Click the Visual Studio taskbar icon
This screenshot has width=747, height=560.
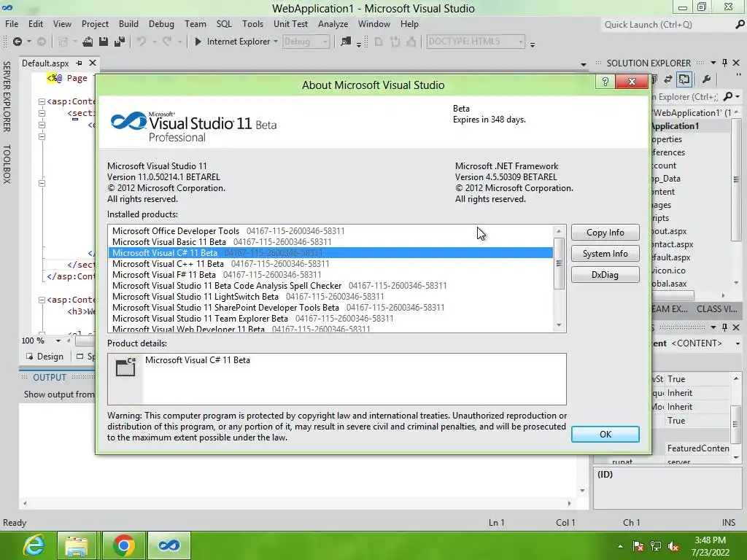coord(169,545)
